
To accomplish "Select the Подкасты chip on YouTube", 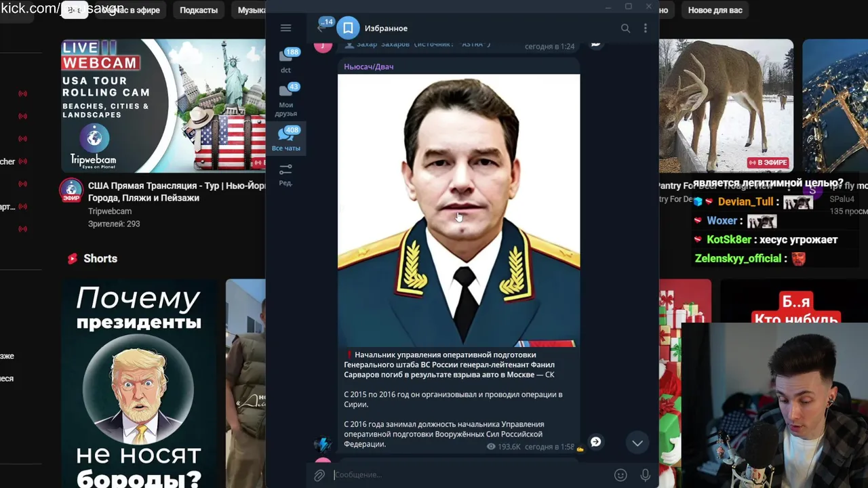I will 199,10.
